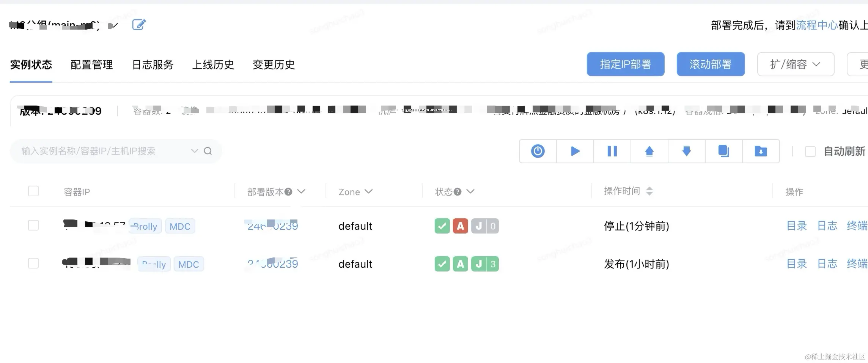Image resolution: width=868 pixels, height=363 pixels.
Task: Click green check status icon in 发布 row
Action: pos(442,264)
